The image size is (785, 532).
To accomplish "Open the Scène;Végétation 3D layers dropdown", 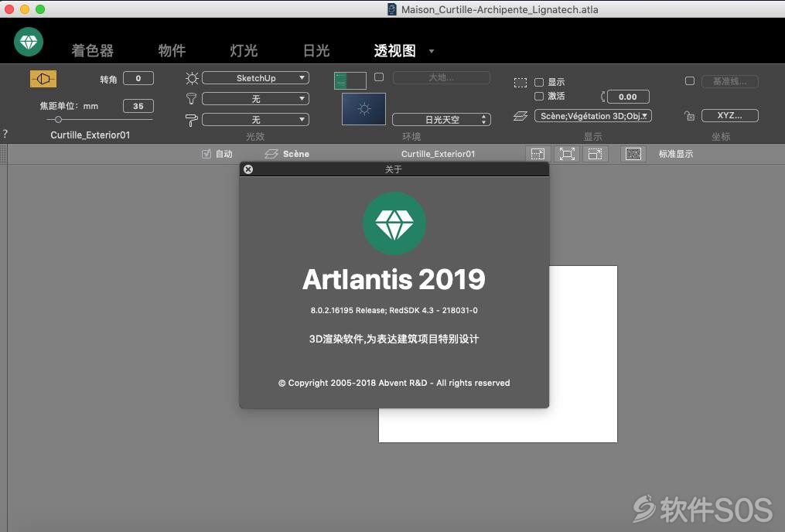I will tap(592, 116).
